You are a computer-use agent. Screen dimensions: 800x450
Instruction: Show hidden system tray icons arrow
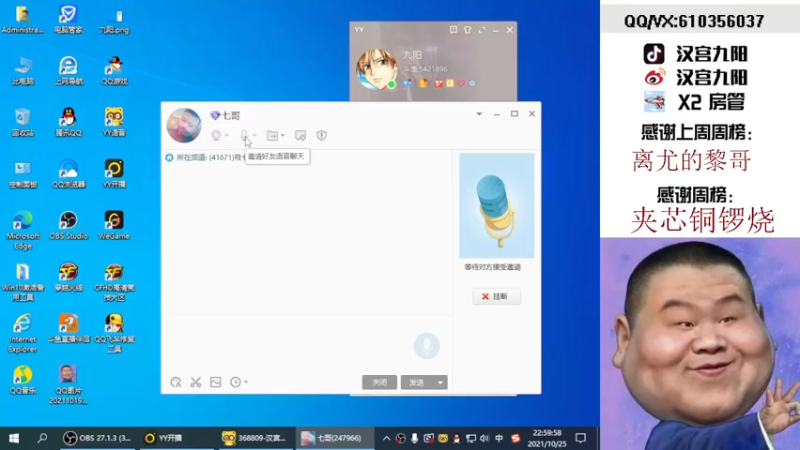[386, 438]
